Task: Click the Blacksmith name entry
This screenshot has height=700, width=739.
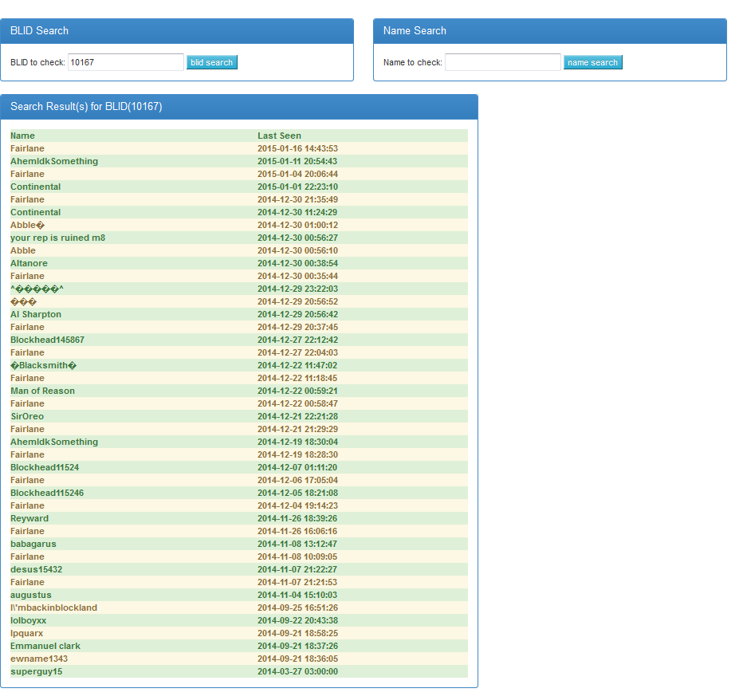Action: pos(43,365)
